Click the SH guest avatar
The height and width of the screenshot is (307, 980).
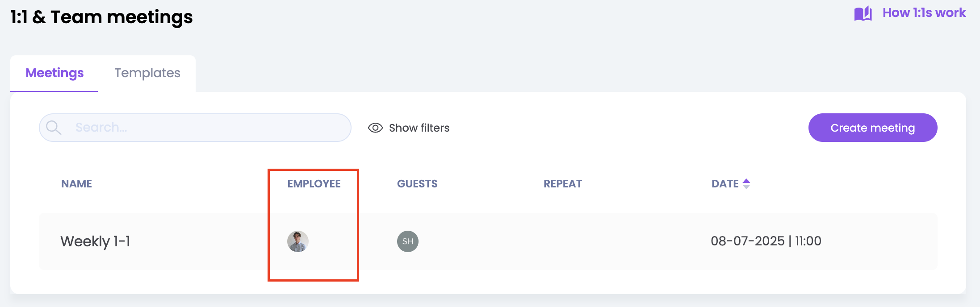pyautogui.click(x=408, y=241)
